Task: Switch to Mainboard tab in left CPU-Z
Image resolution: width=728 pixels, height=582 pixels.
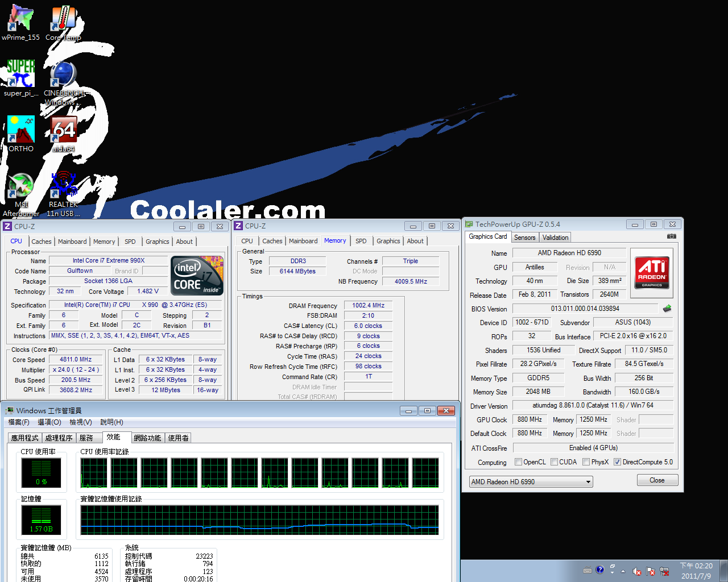Action: [x=72, y=242]
